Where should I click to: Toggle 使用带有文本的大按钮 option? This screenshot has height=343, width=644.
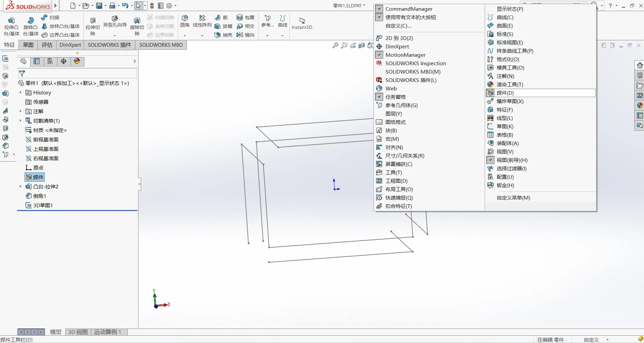tap(379, 17)
